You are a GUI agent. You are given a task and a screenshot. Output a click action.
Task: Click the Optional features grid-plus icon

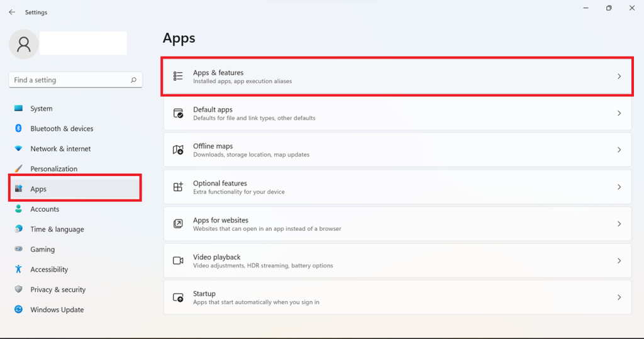(x=178, y=187)
